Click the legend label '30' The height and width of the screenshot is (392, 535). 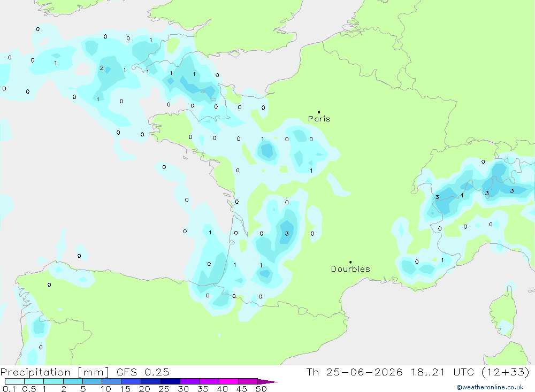(183, 389)
